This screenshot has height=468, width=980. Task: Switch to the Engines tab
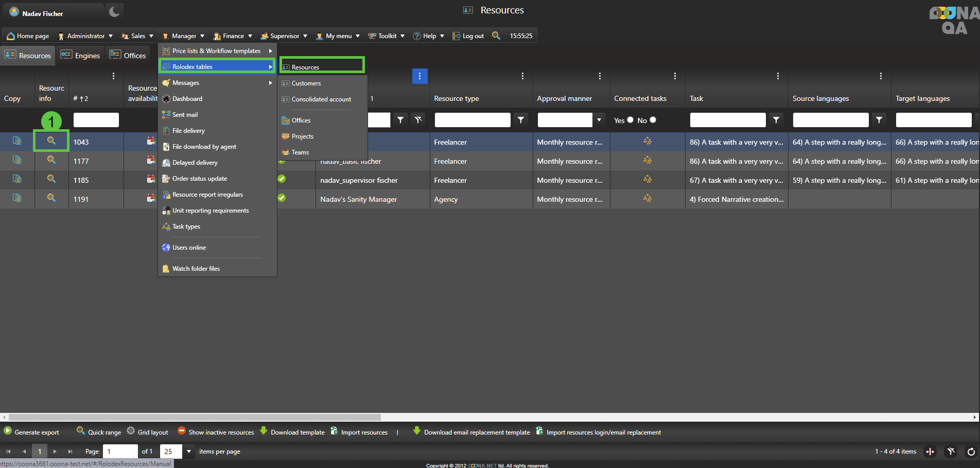80,56
